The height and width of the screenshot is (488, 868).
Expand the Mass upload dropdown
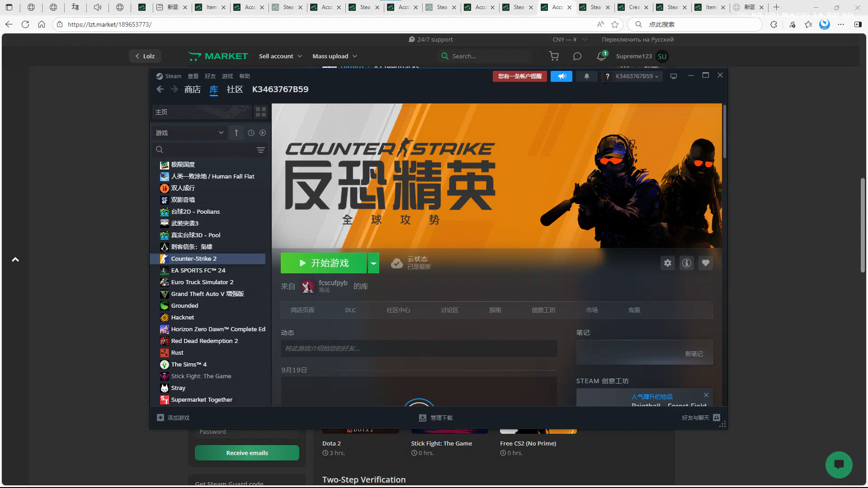(x=335, y=56)
